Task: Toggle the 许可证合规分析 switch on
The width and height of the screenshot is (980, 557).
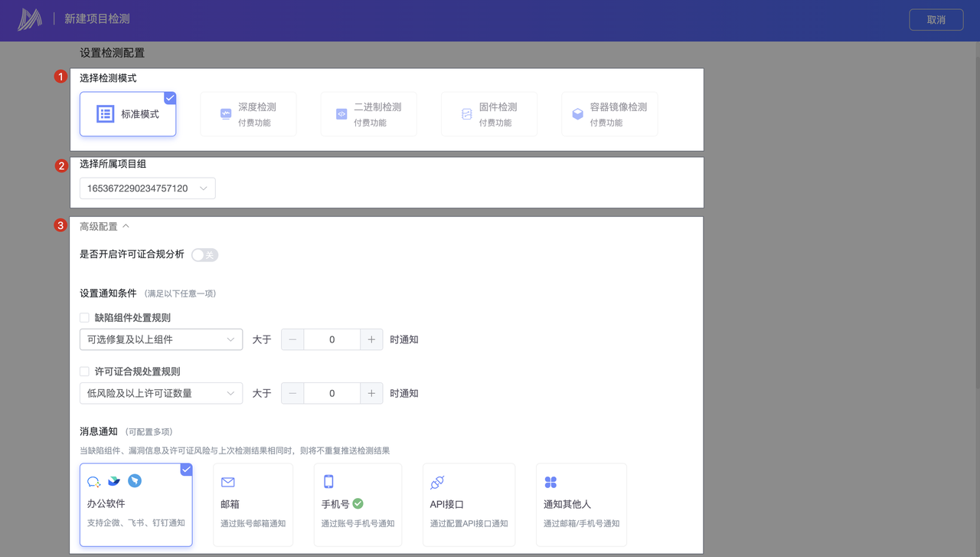Action: pyautogui.click(x=204, y=255)
